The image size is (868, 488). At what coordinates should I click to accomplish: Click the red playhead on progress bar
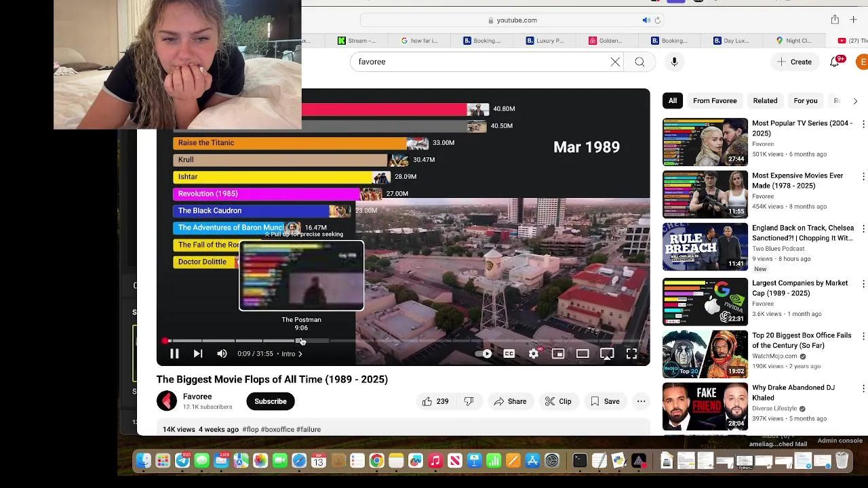point(165,341)
